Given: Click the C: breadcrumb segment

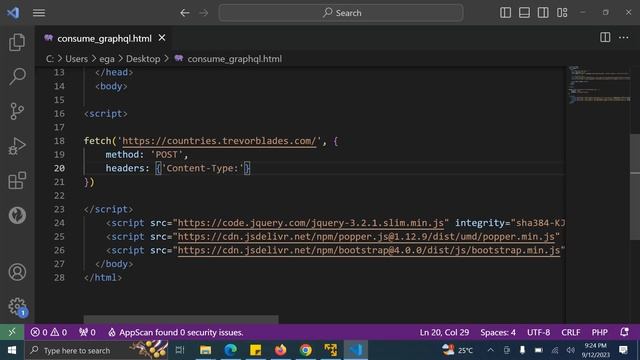Looking at the screenshot, I should [x=49, y=59].
